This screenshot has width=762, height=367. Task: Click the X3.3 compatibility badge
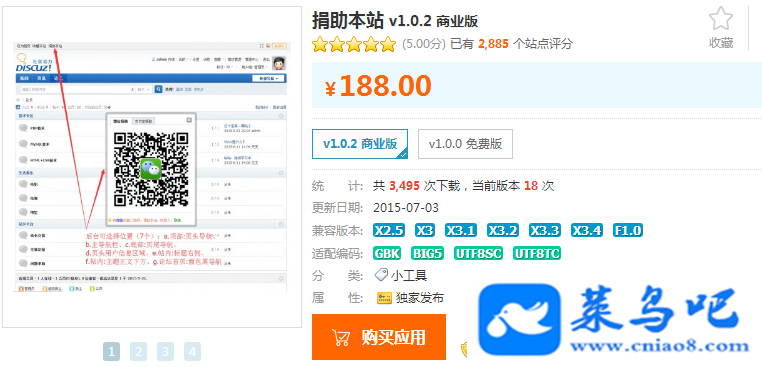545,230
